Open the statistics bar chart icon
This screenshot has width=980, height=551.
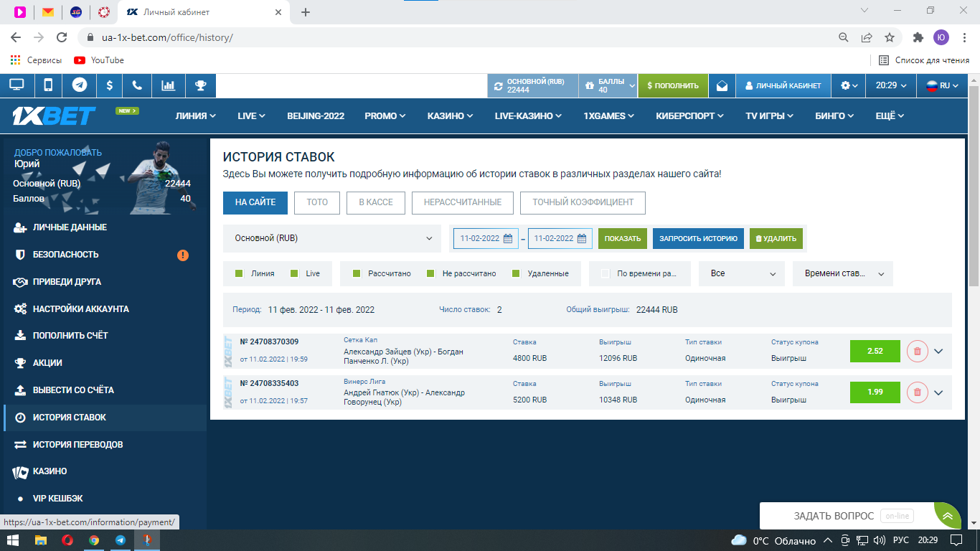coord(169,85)
